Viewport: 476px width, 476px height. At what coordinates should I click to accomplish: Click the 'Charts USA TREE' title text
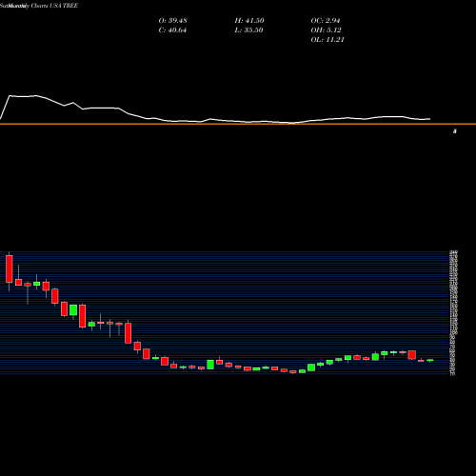tap(54, 6)
